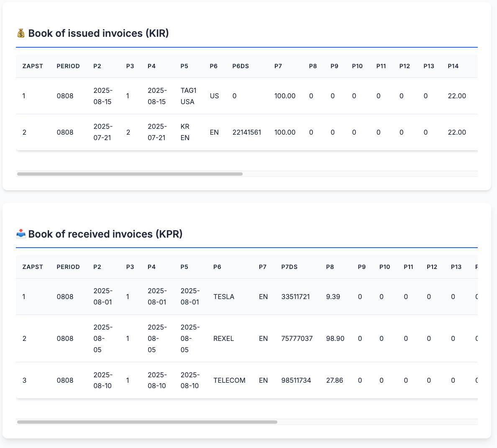The image size is (497, 448).
Task: Select the TESLA supplier cell
Action: click(x=224, y=297)
